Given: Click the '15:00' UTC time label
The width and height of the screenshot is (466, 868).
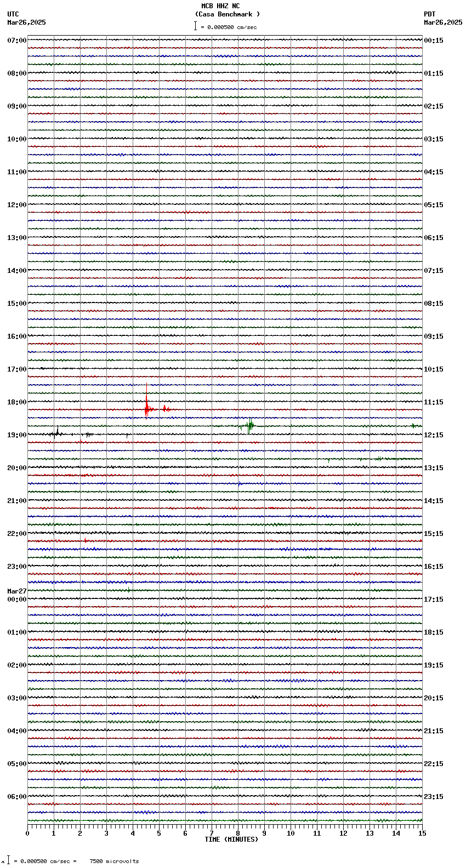Looking at the screenshot, I should pos(17,304).
